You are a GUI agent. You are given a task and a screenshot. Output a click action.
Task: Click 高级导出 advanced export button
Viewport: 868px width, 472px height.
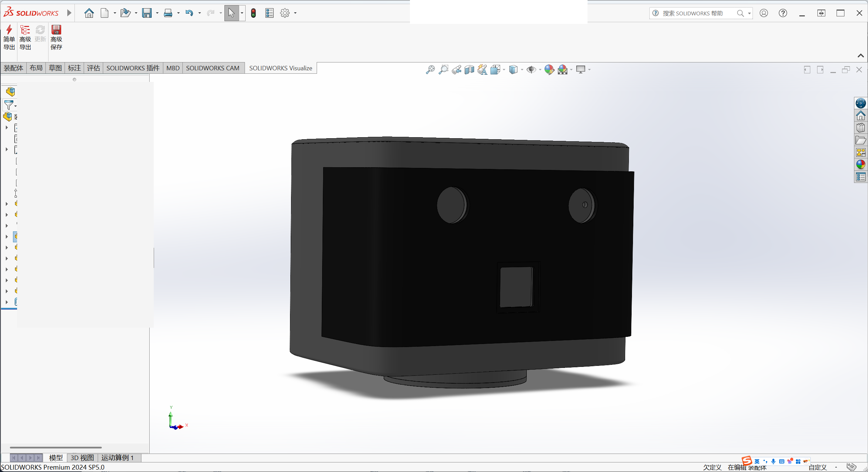point(25,37)
